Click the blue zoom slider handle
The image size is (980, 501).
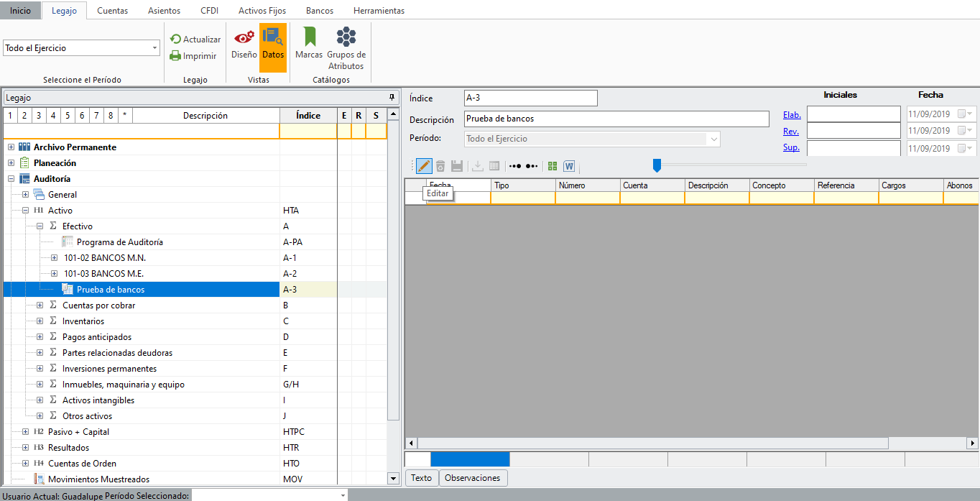tap(657, 165)
